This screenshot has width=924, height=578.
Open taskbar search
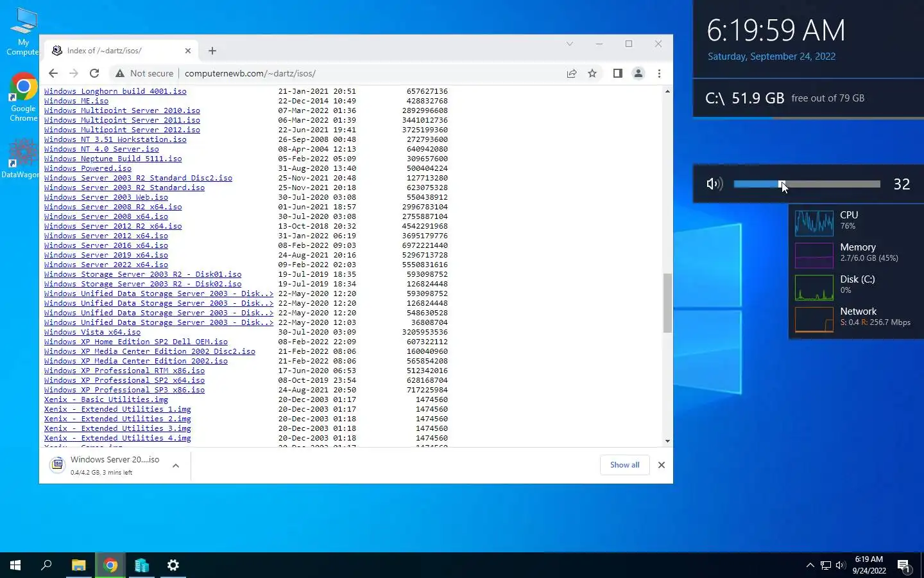[x=46, y=565]
